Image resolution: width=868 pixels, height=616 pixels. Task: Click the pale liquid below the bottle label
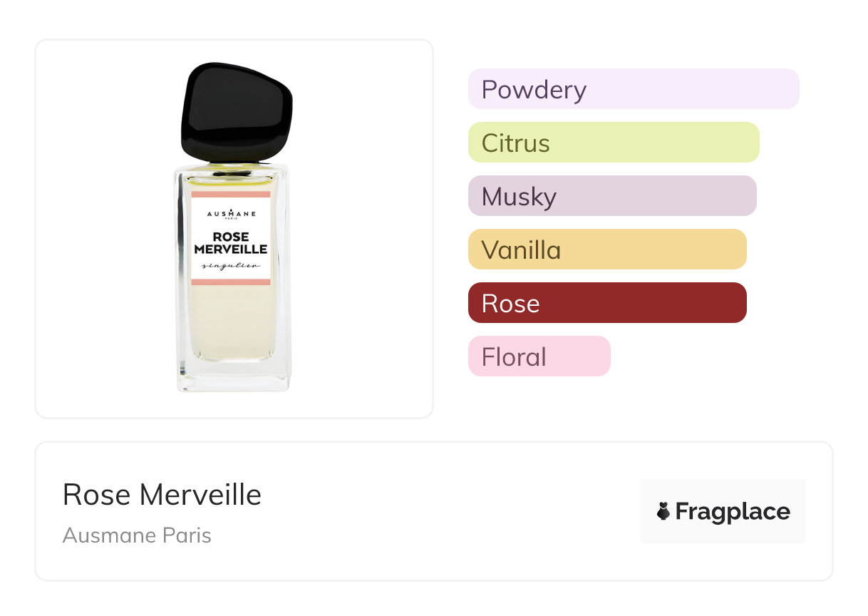click(231, 321)
